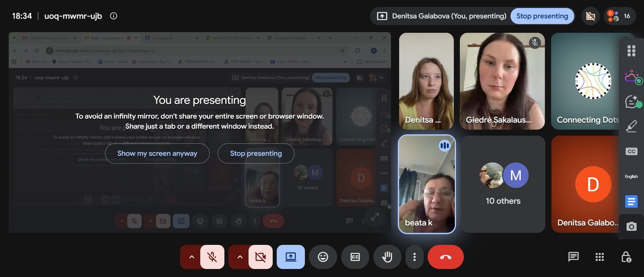Click the expand arrows icon on shared screen
This screenshot has height=277, width=644.
(375, 217)
